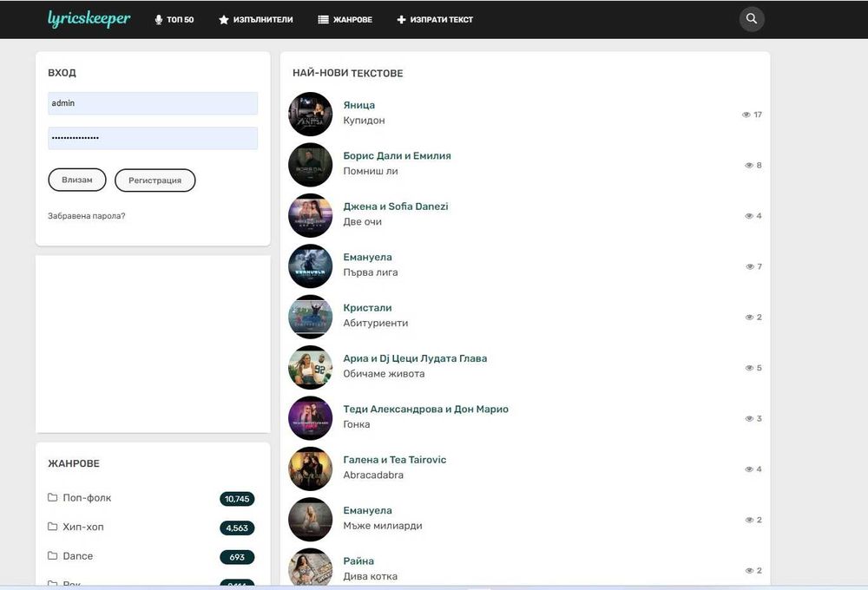Open the Помниш ли song title
Viewport: 868px width, 590px height.
pyautogui.click(x=371, y=171)
